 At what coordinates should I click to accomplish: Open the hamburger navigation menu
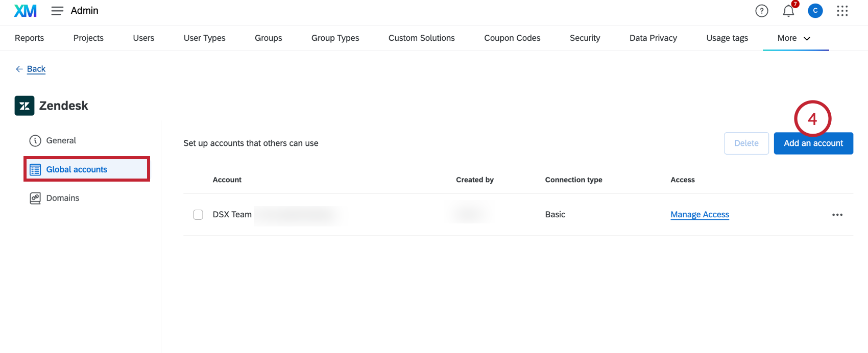coord(57,11)
